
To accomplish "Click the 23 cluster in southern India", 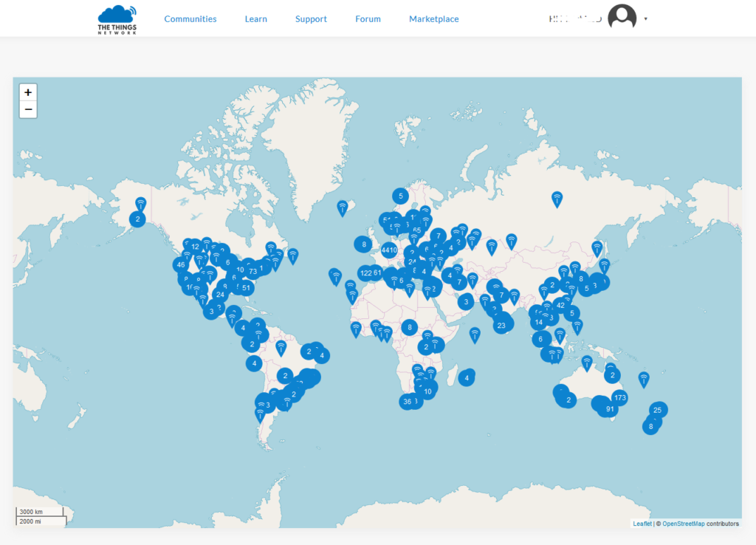I will point(503,325).
